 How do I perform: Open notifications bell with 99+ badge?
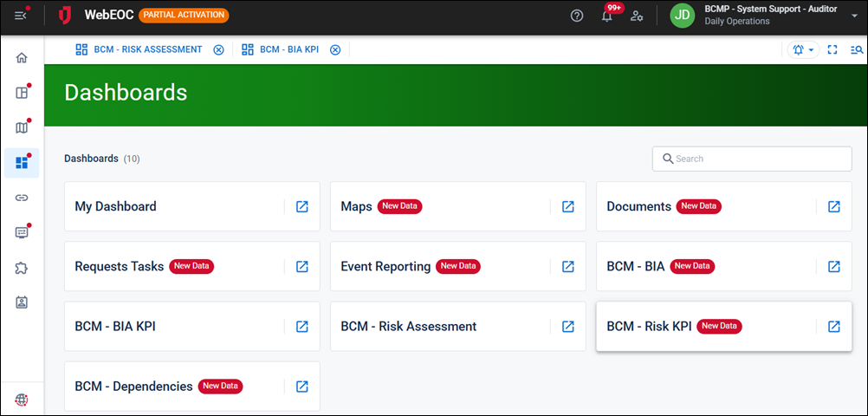[x=606, y=16]
